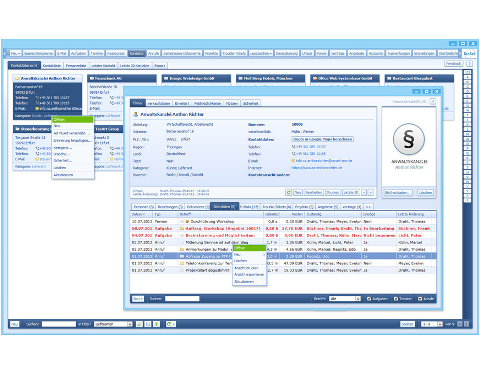The width and height of the screenshot is (480, 368).
Task: Click the email address link in Kontaktdaten
Action: [324, 161]
